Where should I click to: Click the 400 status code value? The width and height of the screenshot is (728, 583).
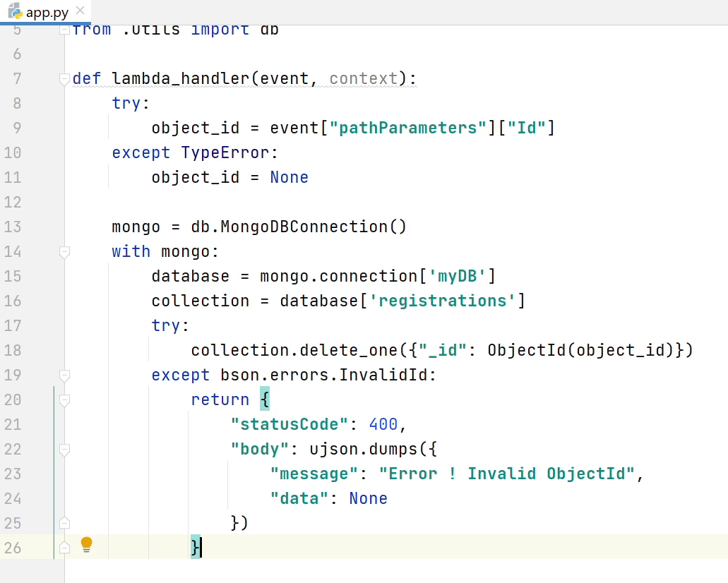coord(383,424)
